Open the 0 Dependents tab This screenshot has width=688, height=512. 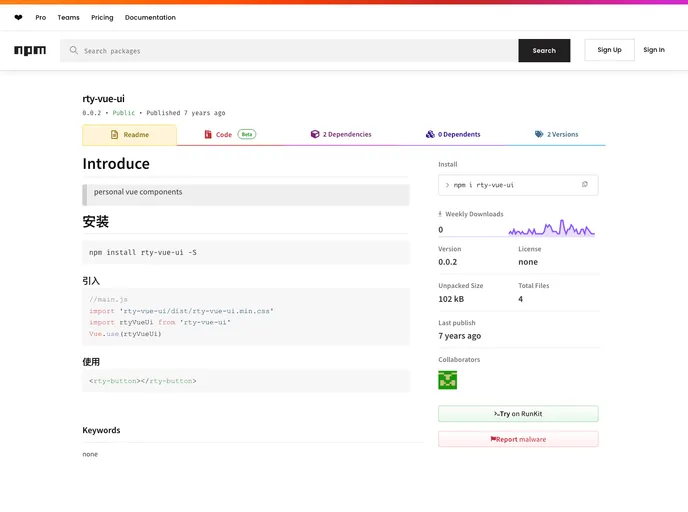[453, 134]
